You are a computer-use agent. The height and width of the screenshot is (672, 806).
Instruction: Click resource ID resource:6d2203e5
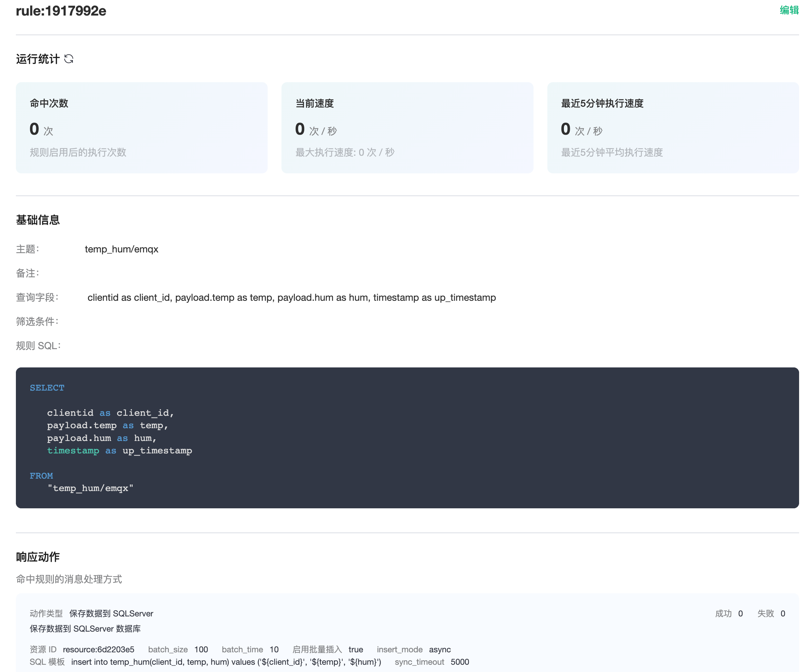[98, 649]
